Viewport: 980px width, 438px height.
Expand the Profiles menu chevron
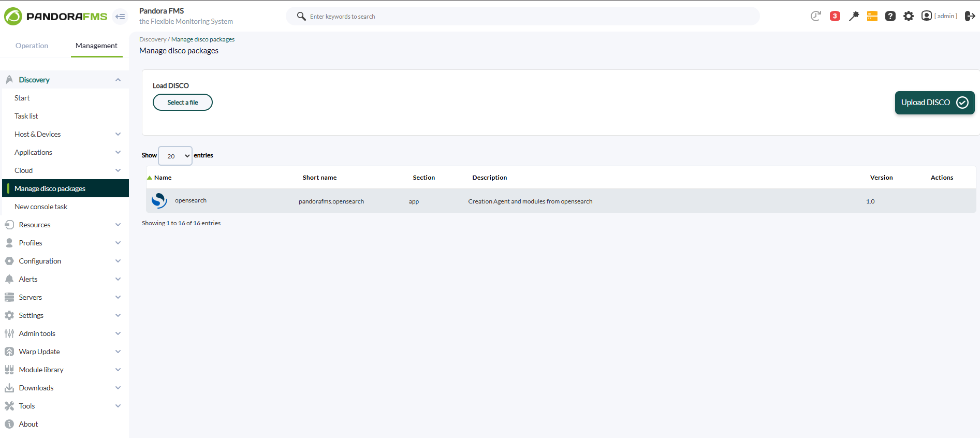pos(118,243)
